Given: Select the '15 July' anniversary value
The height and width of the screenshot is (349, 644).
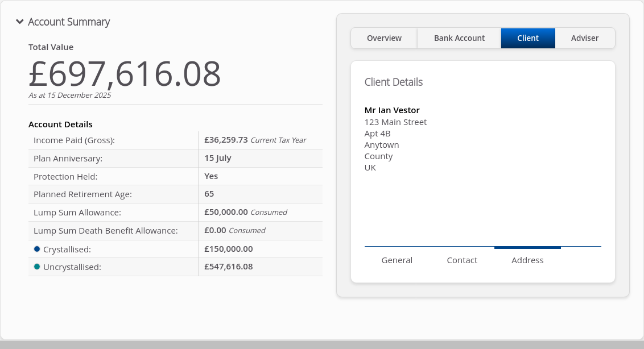Looking at the screenshot, I should [218, 158].
